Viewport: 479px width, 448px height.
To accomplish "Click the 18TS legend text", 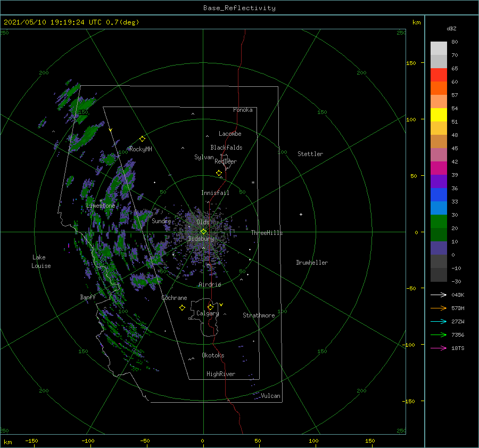I will [x=458, y=348].
